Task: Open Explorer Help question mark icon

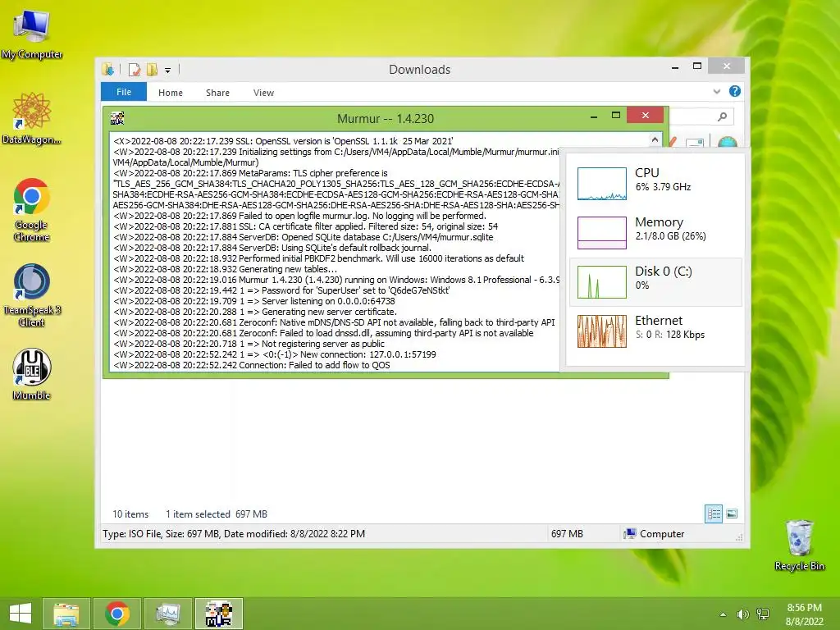Action: 735,91
